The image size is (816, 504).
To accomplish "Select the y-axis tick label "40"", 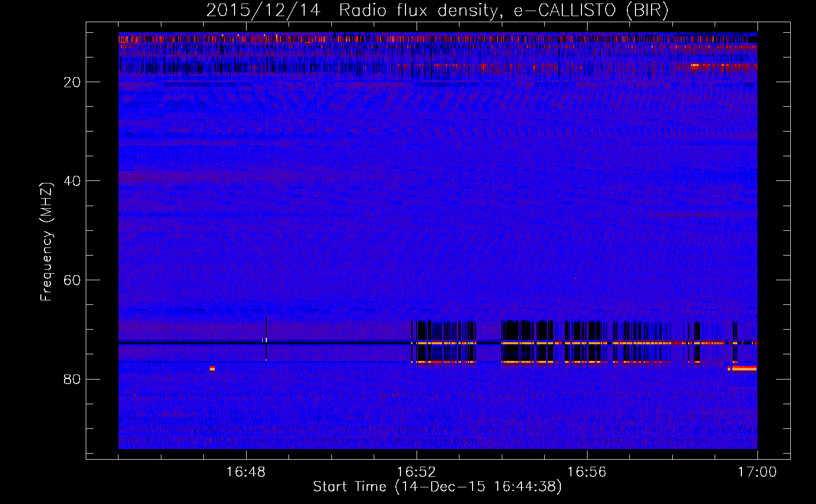I will [x=72, y=181].
